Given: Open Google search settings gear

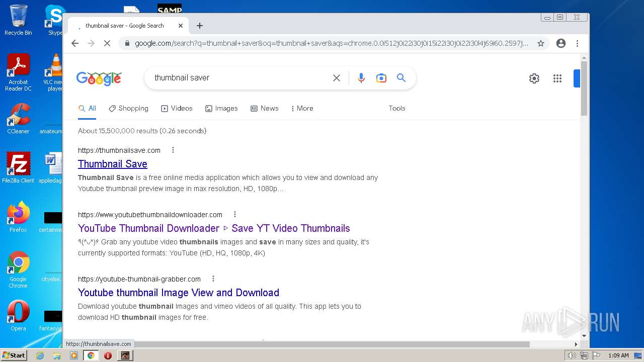Looking at the screenshot, I should 534,78.
